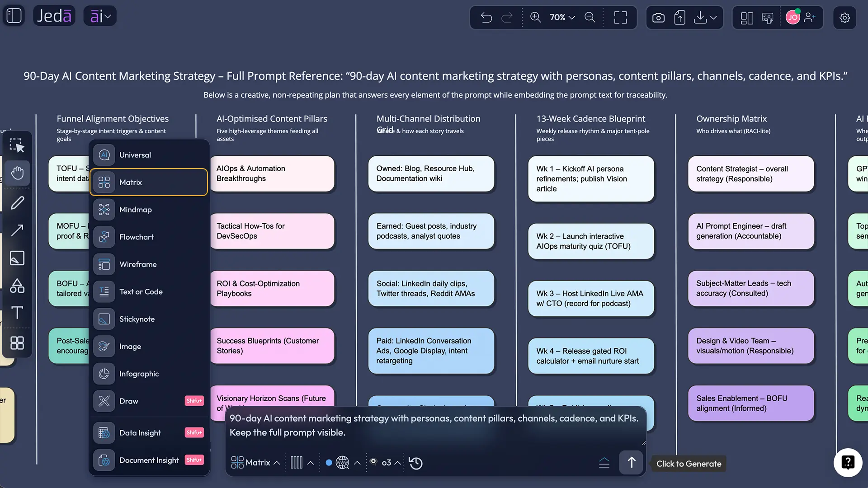
Task: Select the marquee selection tool
Action: (17, 145)
